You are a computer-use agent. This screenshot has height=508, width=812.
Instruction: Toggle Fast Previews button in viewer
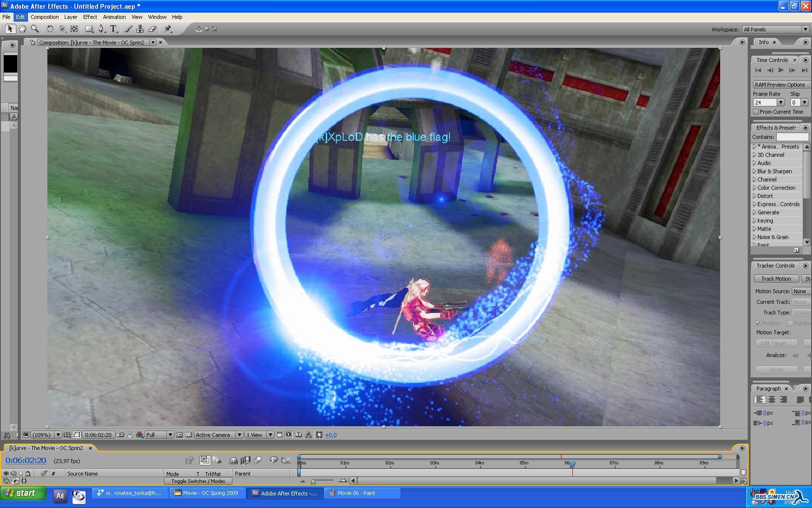point(289,435)
